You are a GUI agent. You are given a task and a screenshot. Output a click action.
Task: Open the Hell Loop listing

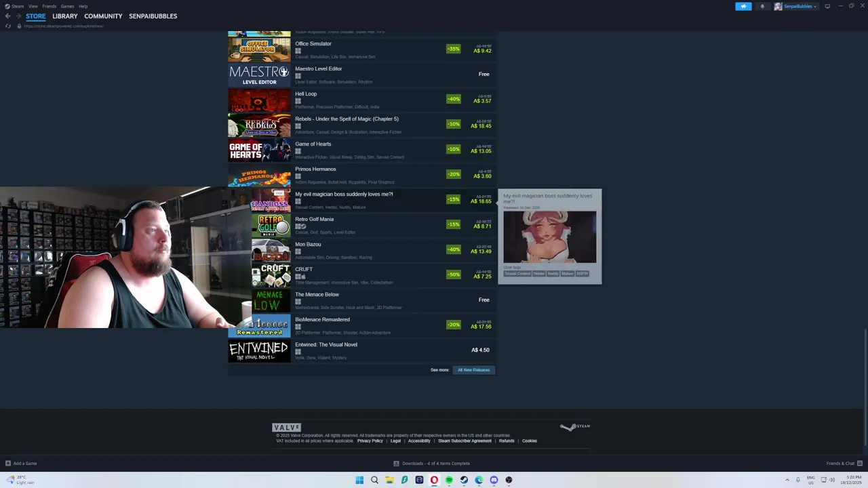pyautogui.click(x=362, y=100)
